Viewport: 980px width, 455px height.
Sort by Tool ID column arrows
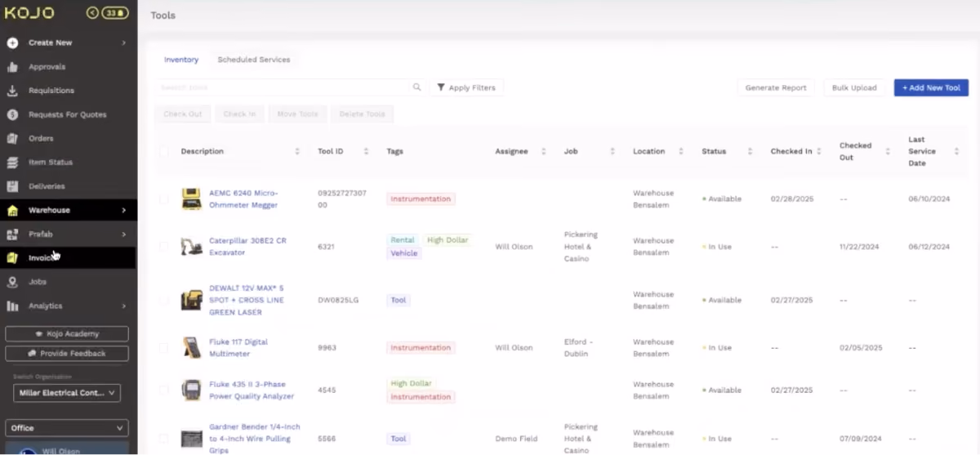[x=367, y=151]
